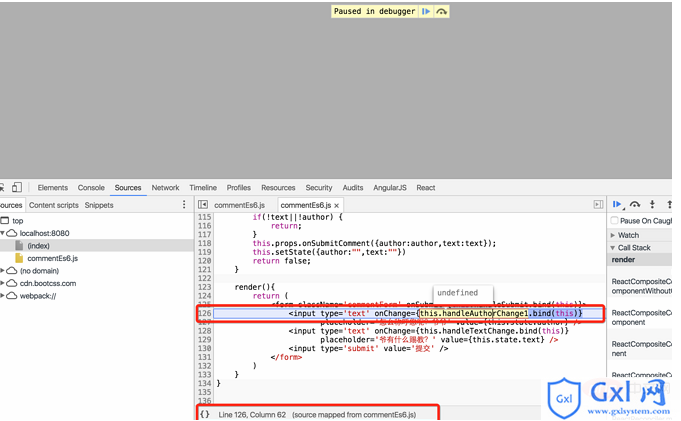Open the (index) file
The width and height of the screenshot is (681, 421).
point(38,246)
